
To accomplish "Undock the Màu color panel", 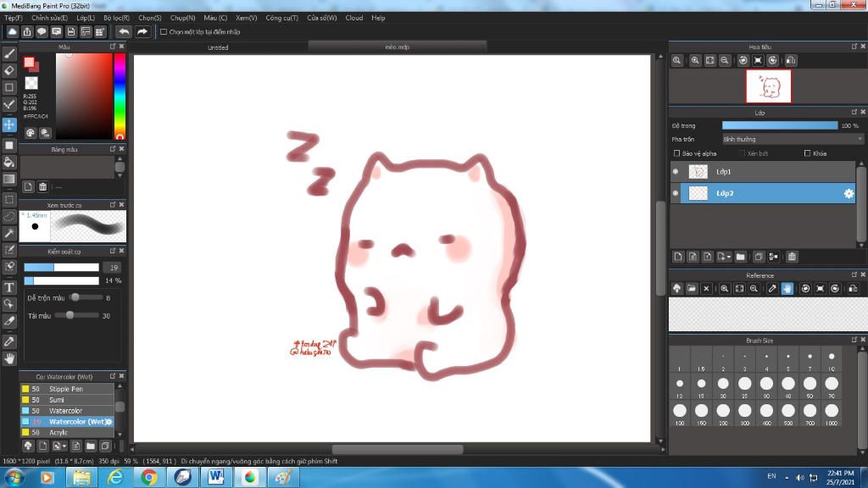I will point(113,47).
